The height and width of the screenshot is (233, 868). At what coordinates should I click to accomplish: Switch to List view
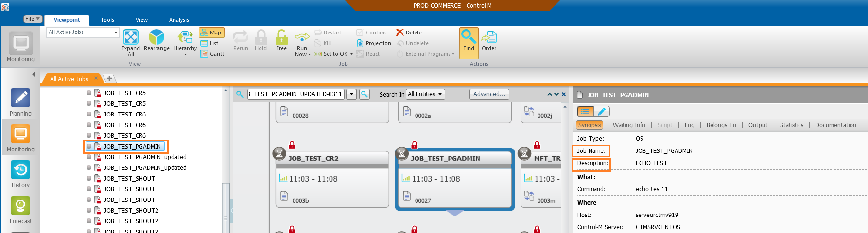tap(209, 43)
